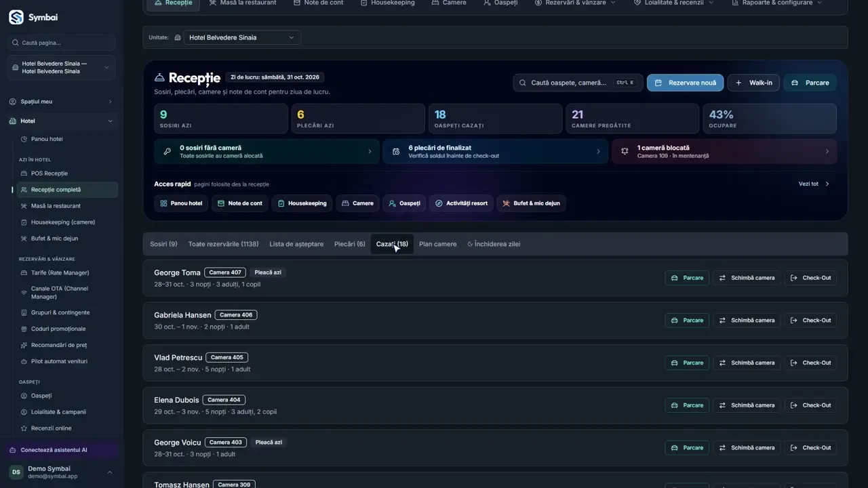
Task: Click the Rezervare nouă button
Action: click(685, 83)
